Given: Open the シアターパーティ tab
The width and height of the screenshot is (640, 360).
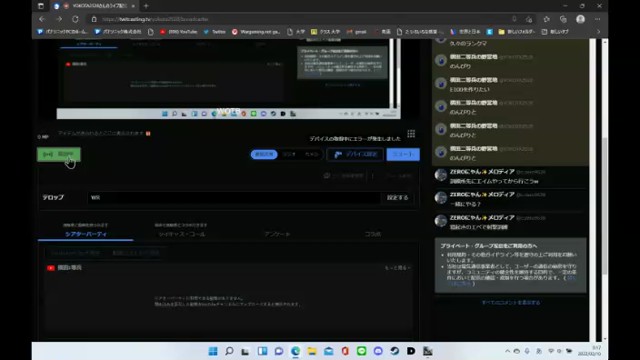Looking at the screenshot, I should [x=86, y=234].
